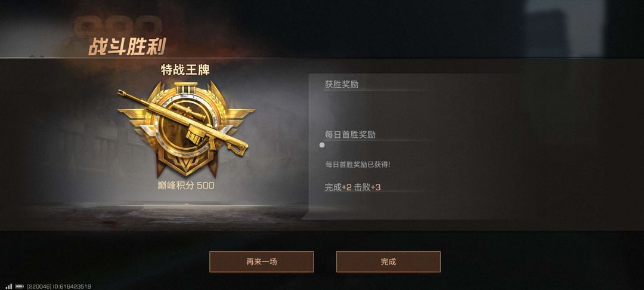644x290 pixels.
Task: Tap the golden sniper rifle scope
Action: (x=188, y=112)
